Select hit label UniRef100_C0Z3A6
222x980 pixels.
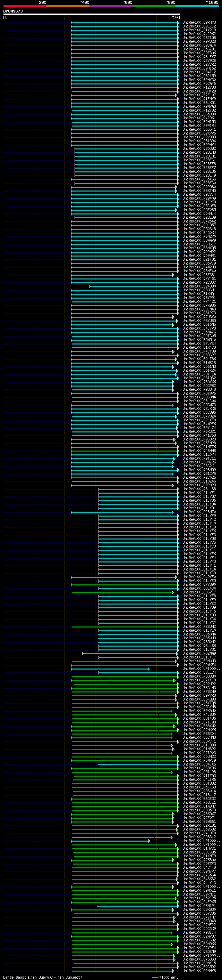199,53
